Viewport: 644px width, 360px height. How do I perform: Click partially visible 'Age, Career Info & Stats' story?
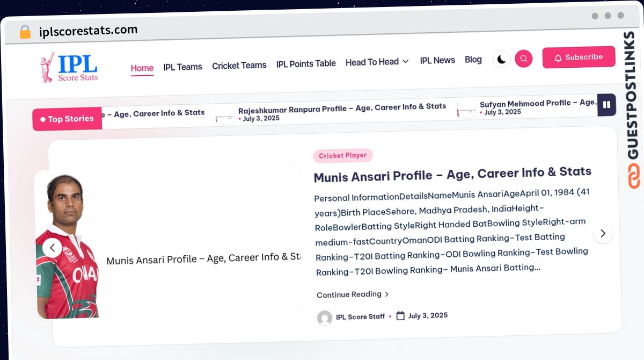pos(154,113)
